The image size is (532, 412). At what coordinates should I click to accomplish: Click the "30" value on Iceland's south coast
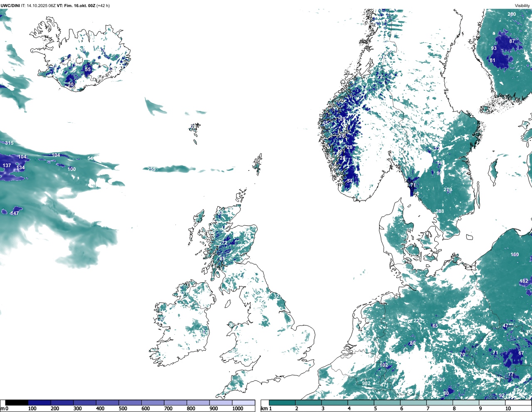(x=71, y=84)
